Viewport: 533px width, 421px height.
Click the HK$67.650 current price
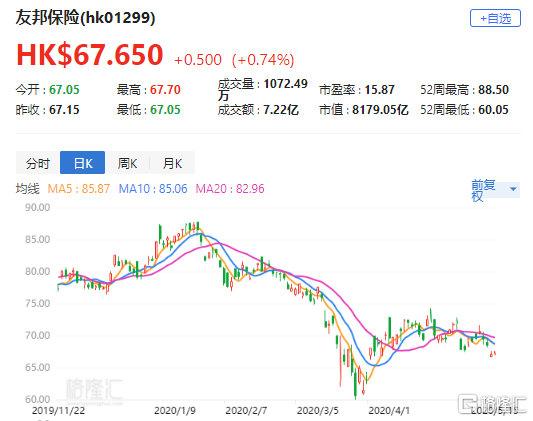tap(90, 55)
